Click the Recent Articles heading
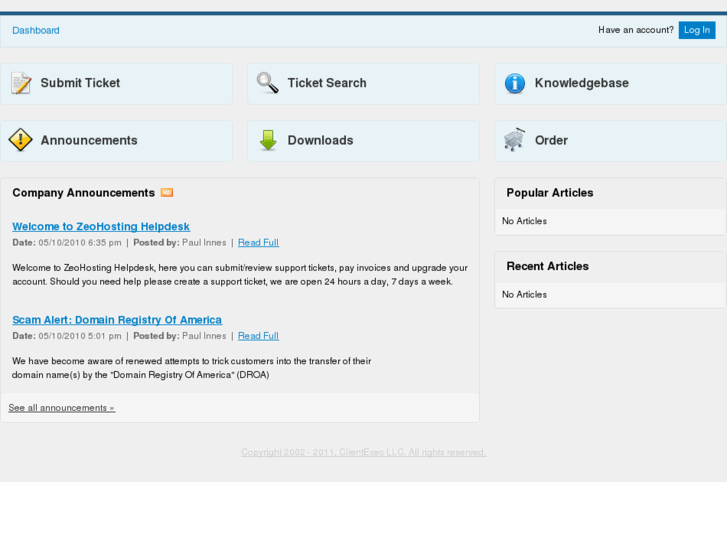 [548, 266]
